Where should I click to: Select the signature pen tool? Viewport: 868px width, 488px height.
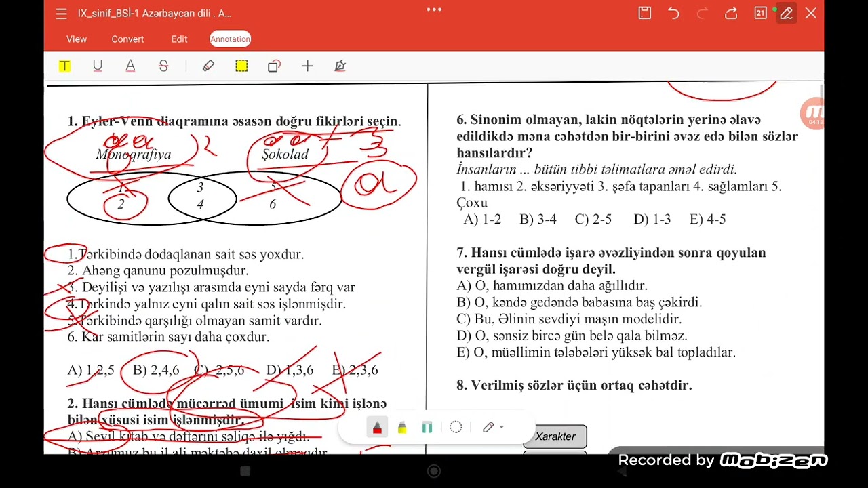click(340, 66)
